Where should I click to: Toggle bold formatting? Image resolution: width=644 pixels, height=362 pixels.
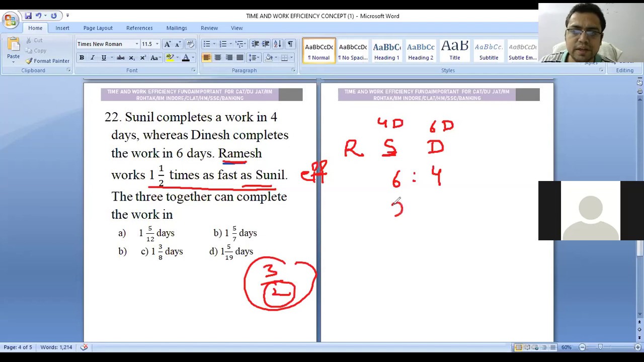pyautogui.click(x=82, y=58)
